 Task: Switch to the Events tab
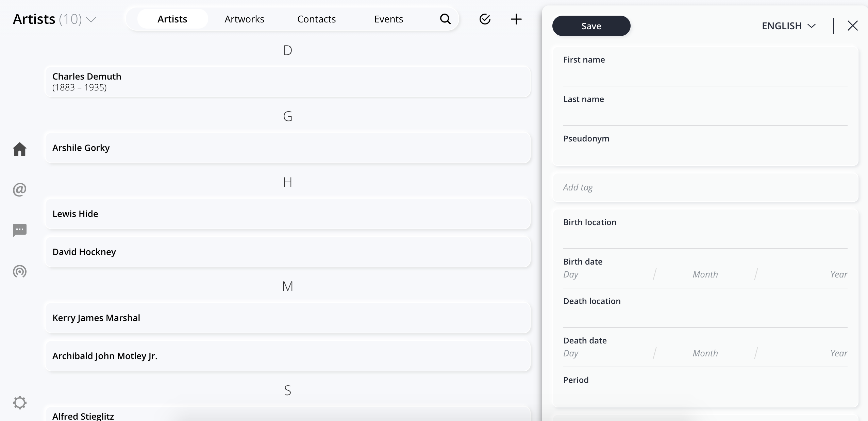[x=389, y=19]
